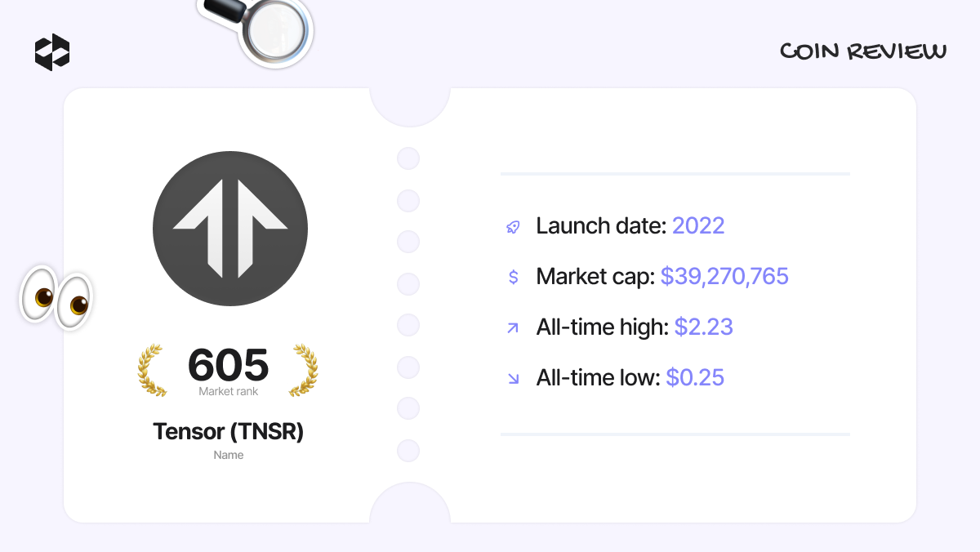980x552 pixels.
Task: Click the down-right arrow beside All-time low
Action: point(513,378)
